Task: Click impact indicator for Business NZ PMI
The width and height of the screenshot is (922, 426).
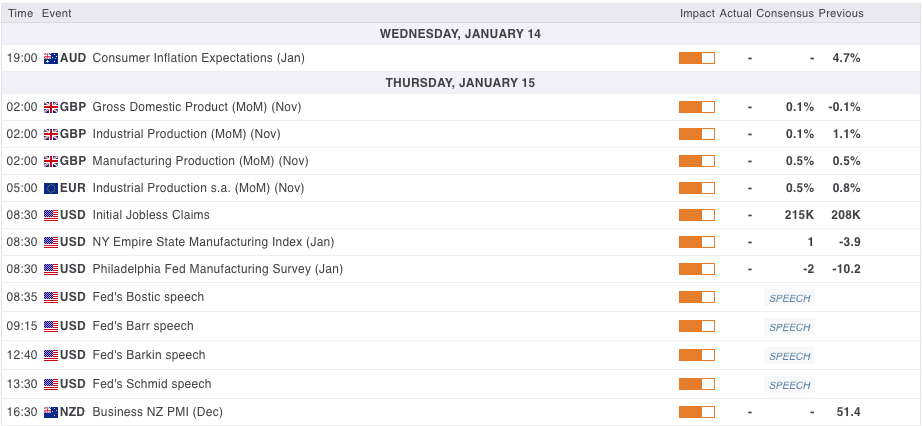Action: 697,412
